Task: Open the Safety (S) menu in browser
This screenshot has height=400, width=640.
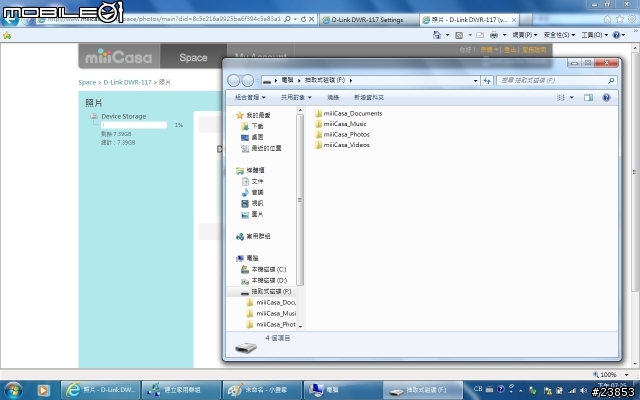Action: point(559,35)
